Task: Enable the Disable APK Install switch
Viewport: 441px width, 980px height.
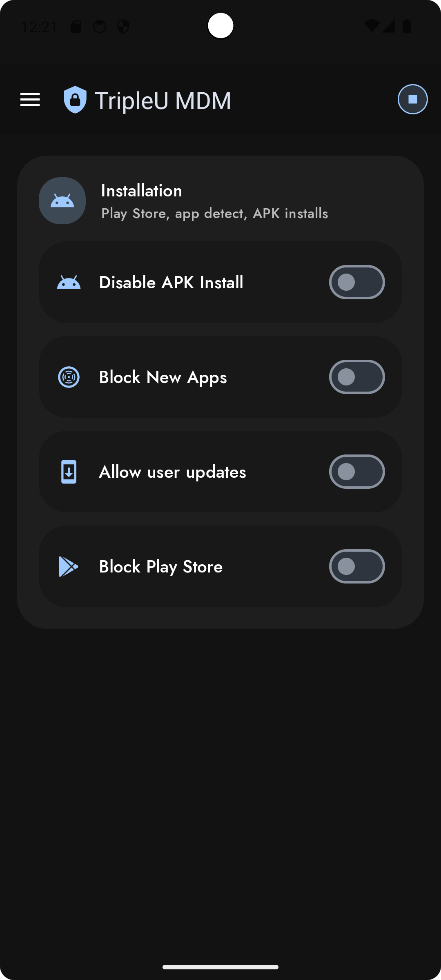Action: (x=356, y=282)
